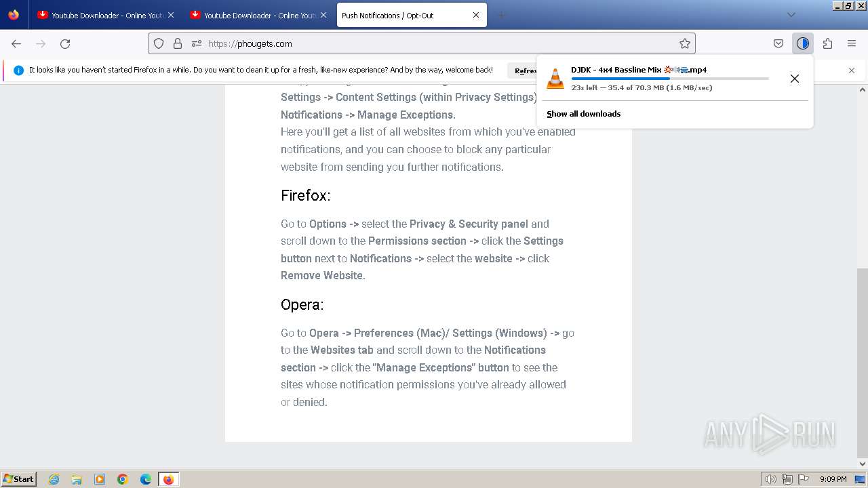Screen dimensions: 868x488
Task: Open Windows Media Player from taskbar
Action: [100, 479]
